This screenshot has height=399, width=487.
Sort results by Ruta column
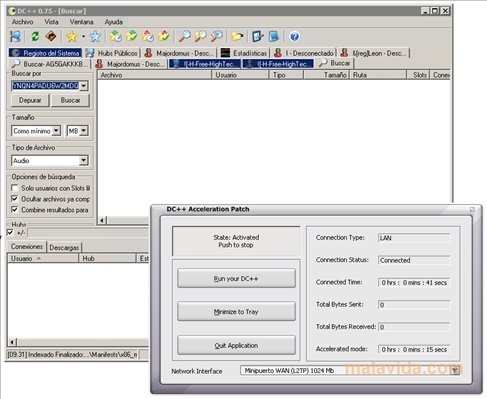tap(378, 75)
